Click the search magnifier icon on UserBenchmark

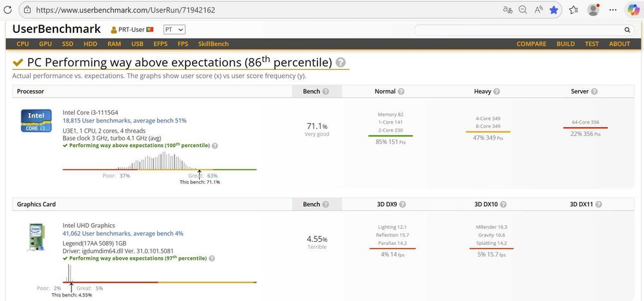tap(627, 30)
